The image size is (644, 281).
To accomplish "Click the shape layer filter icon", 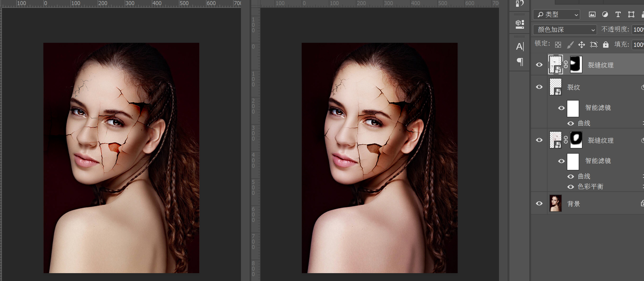I will (x=631, y=15).
